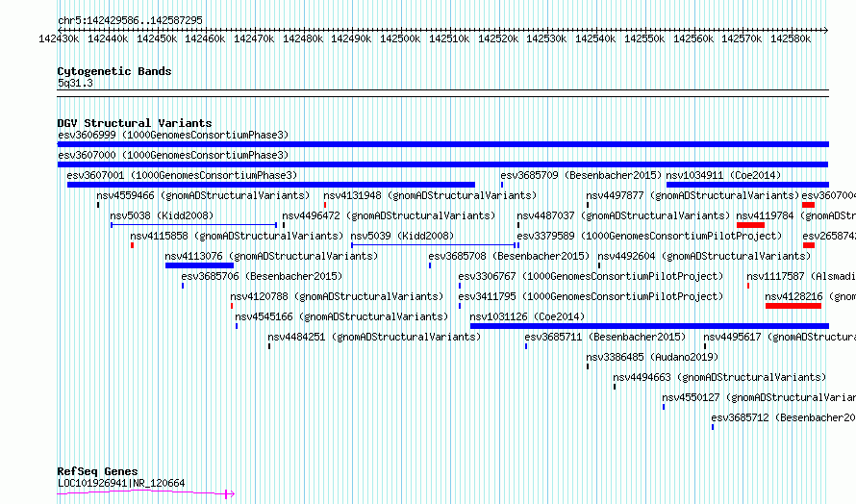Image resolution: width=856 pixels, height=504 pixels.
Task: Select nsv1117587 variant label
Action: tap(801, 276)
